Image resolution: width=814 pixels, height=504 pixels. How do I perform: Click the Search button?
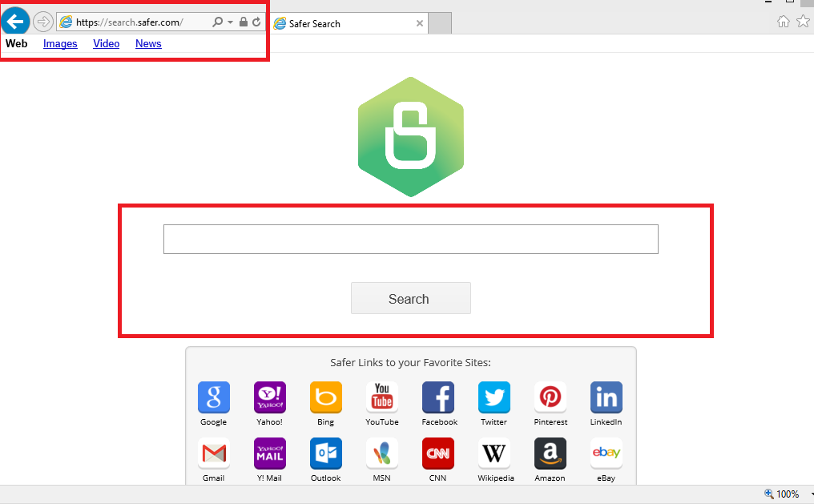click(411, 298)
